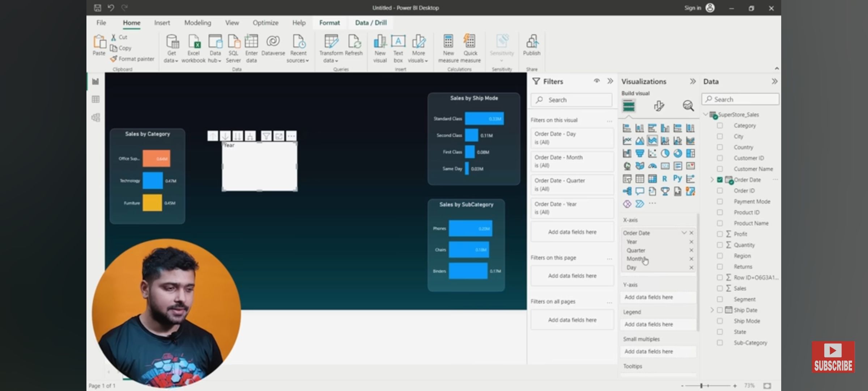Open Dataverse connector
This screenshot has width=868, height=391.
point(273,45)
